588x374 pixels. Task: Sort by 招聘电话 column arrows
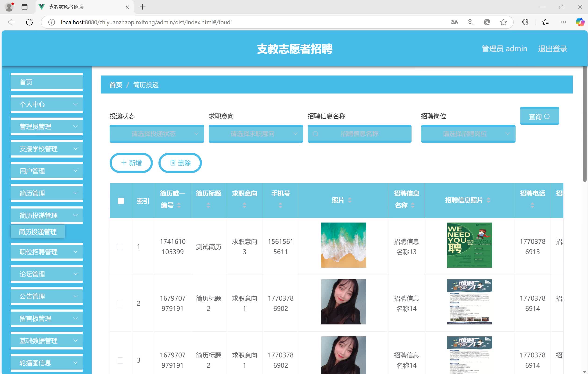click(532, 205)
